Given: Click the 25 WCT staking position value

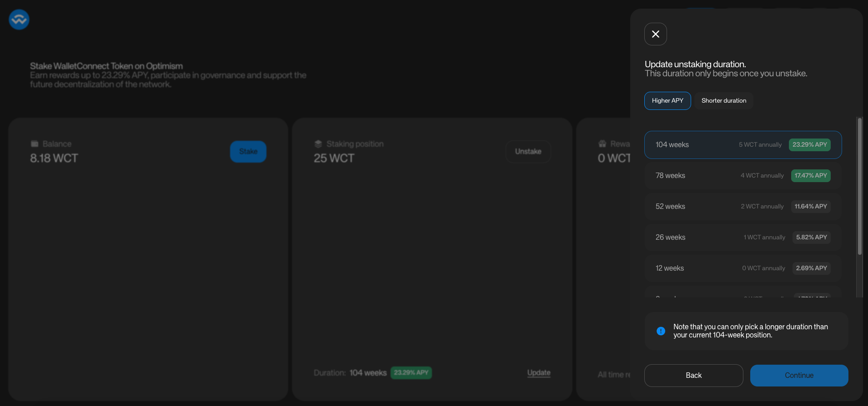Looking at the screenshot, I should click(334, 158).
